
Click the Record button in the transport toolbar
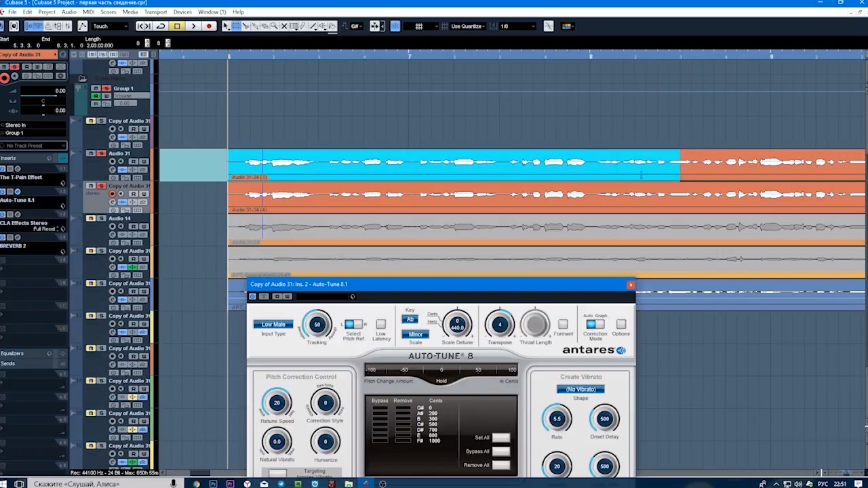click(x=209, y=26)
